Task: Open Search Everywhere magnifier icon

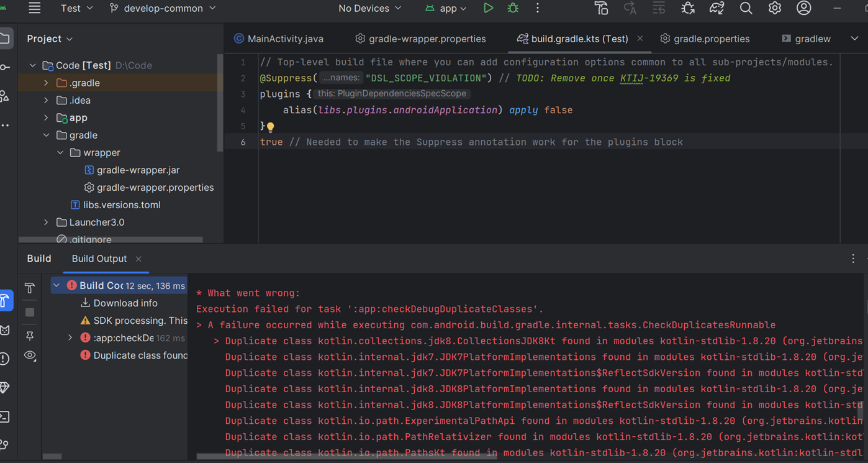Action: (x=746, y=8)
